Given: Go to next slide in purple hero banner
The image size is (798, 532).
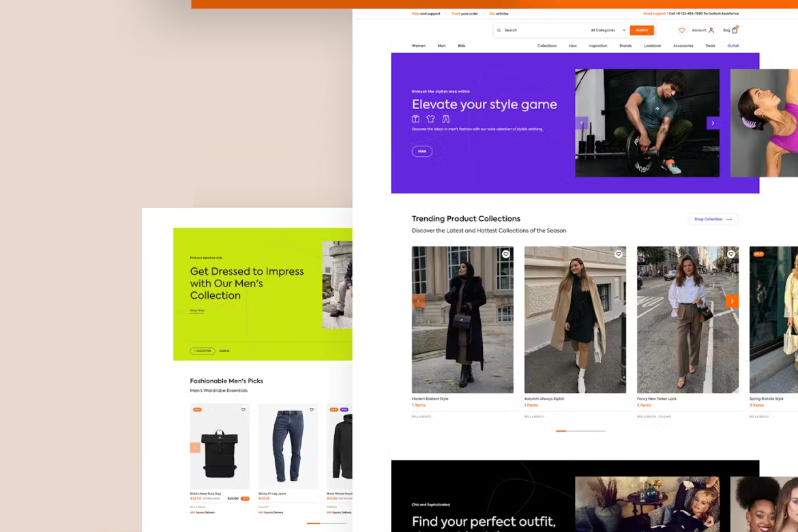Looking at the screenshot, I should coord(713,123).
